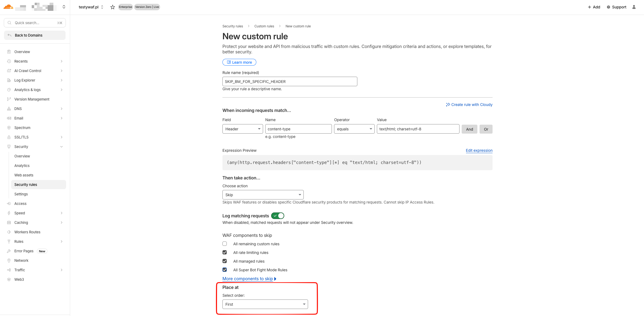Open the Choose action dropdown Skip

click(x=263, y=195)
